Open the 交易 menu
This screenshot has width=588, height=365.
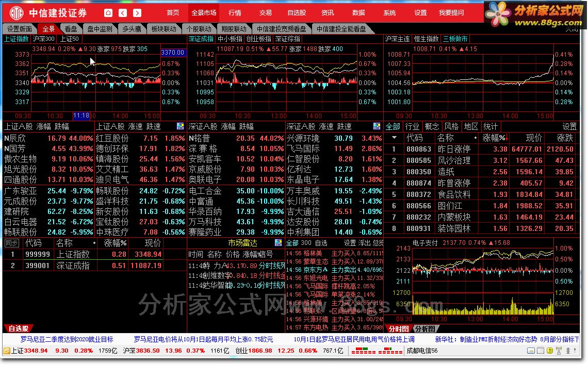266,13
